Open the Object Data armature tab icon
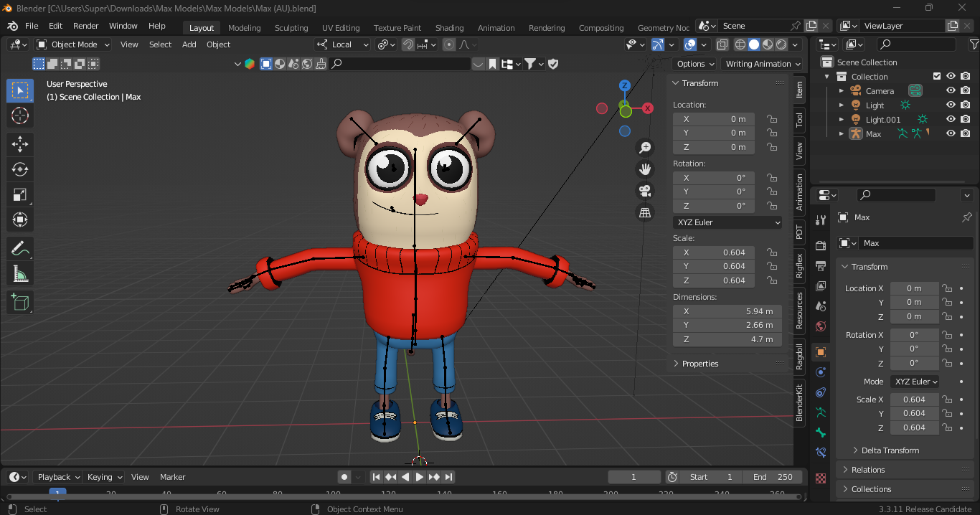 tap(821, 412)
